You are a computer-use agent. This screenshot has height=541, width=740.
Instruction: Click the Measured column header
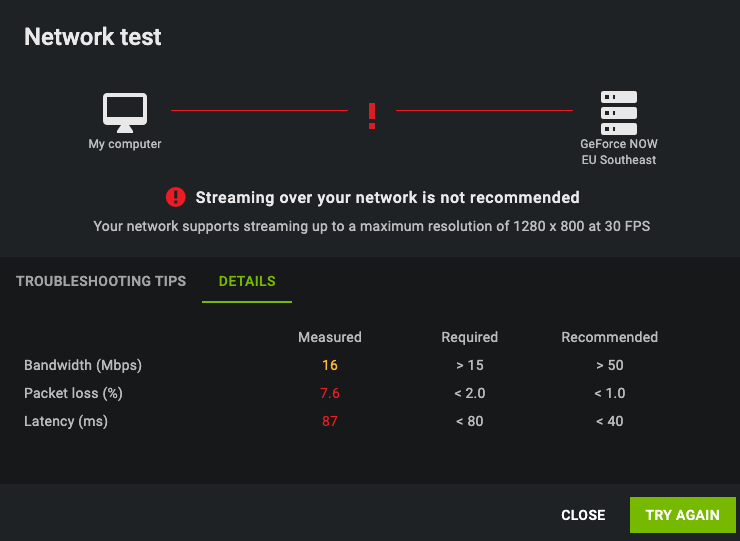330,337
